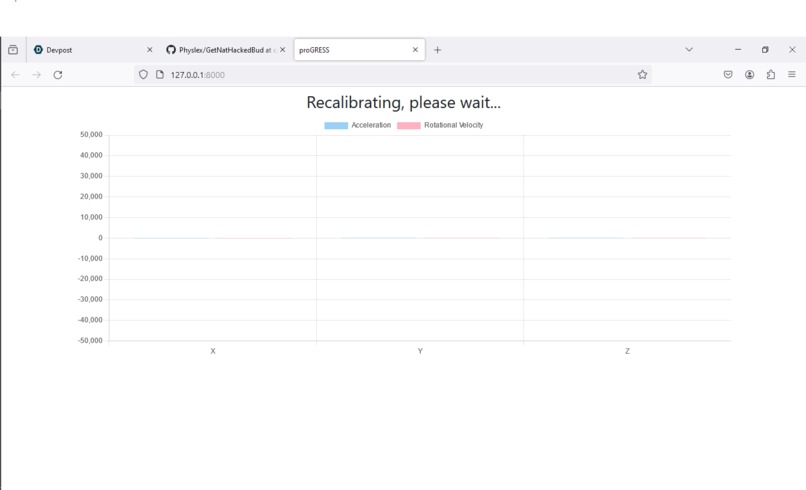The image size is (806, 490).
Task: Click the Rotational Velocity legend label
Action: click(453, 125)
